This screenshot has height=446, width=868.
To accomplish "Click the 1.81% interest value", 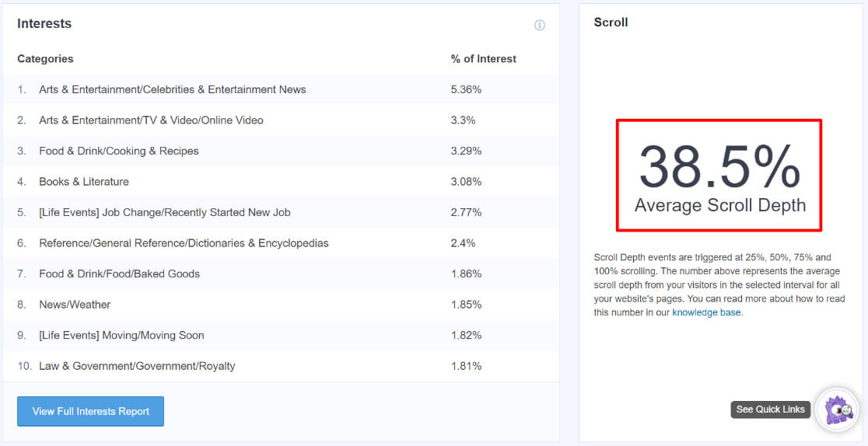I will click(x=466, y=366).
